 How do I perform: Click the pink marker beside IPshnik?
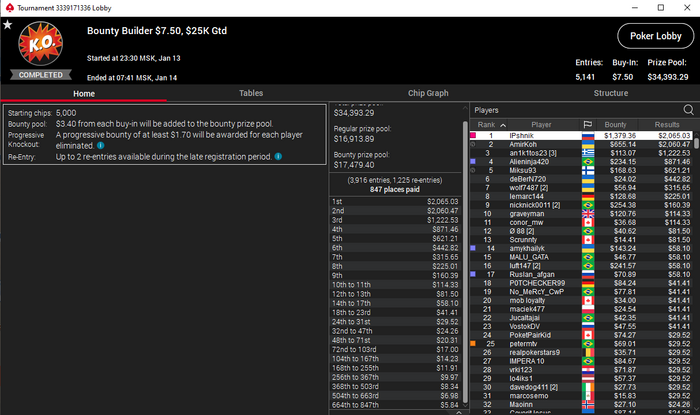[x=473, y=135]
